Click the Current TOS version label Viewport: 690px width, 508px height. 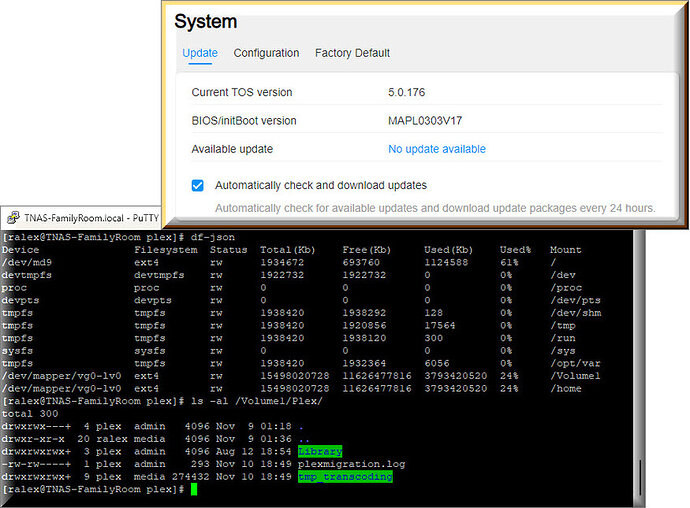point(242,92)
